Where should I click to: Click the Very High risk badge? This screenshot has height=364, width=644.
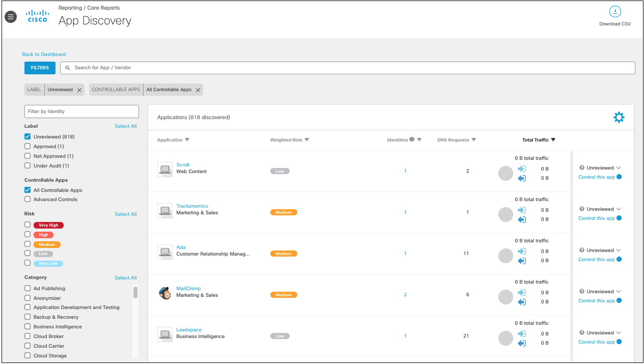click(49, 225)
